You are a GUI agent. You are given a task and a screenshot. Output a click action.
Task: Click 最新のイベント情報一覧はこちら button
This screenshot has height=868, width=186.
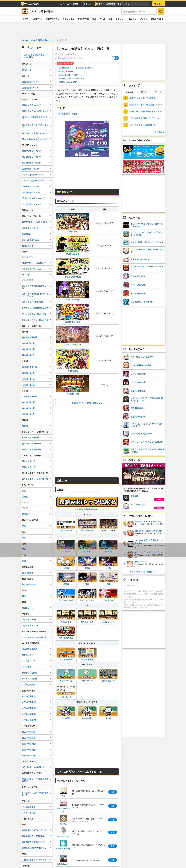[x=87, y=403]
